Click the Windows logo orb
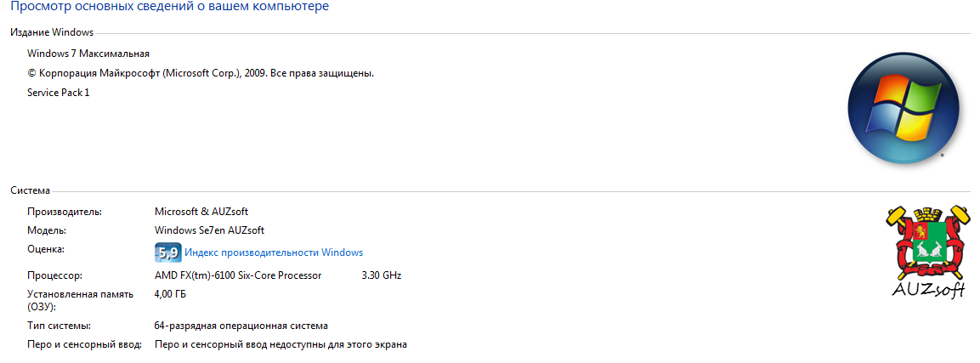 [903, 107]
